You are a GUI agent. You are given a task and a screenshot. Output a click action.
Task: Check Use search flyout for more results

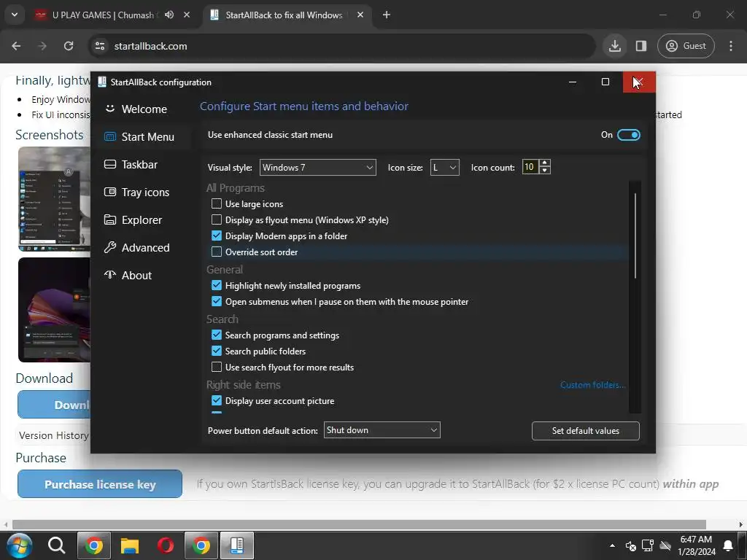point(216,367)
